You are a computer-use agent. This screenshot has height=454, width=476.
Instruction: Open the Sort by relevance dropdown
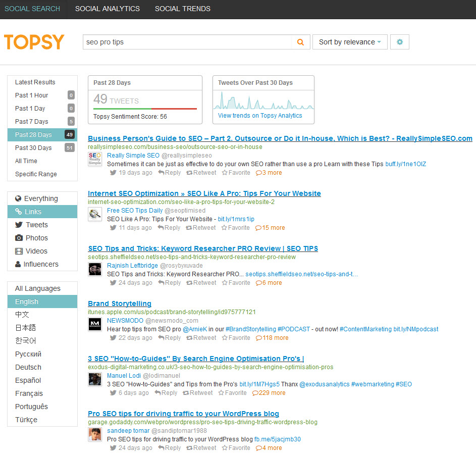pos(350,42)
